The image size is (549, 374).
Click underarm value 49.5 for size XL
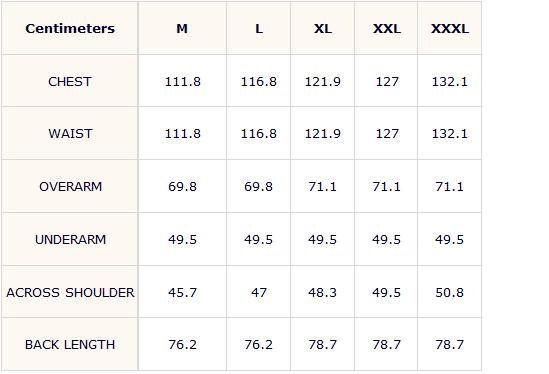coord(322,240)
